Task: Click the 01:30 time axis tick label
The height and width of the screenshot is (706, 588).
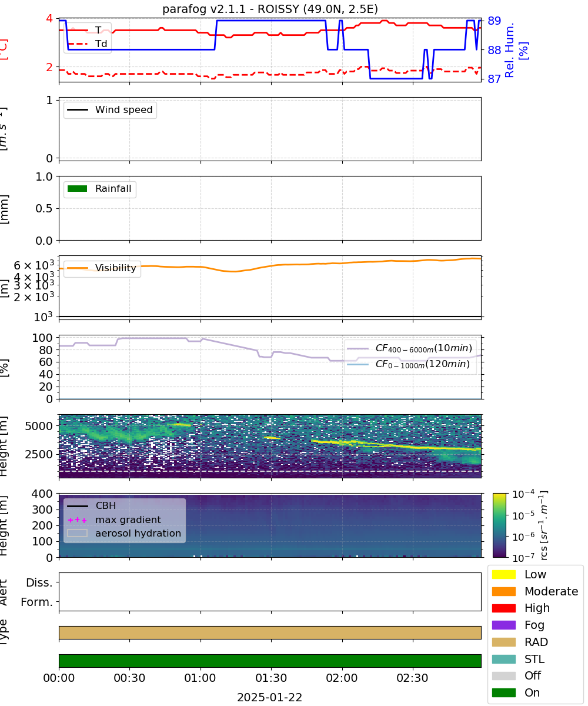Action: [x=271, y=678]
